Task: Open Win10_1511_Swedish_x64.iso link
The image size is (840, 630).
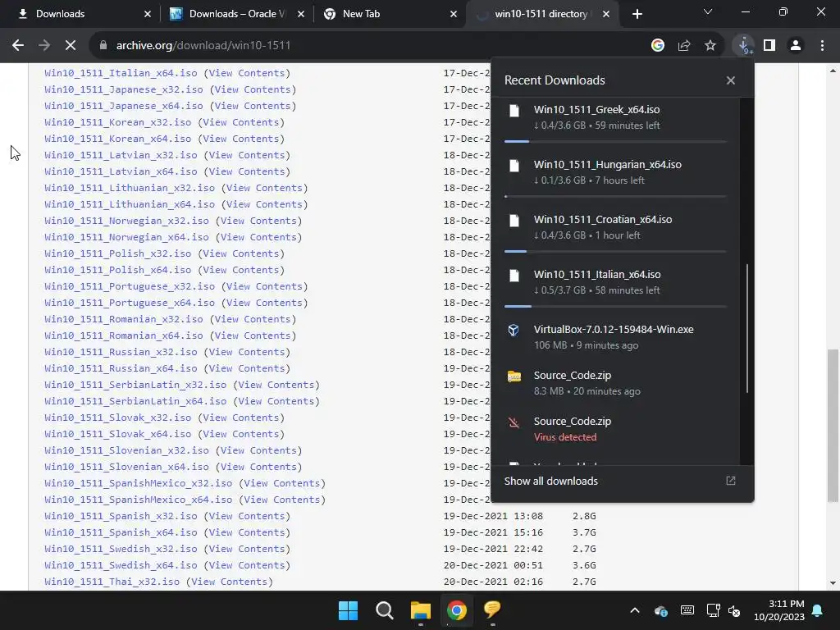Action: click(121, 565)
